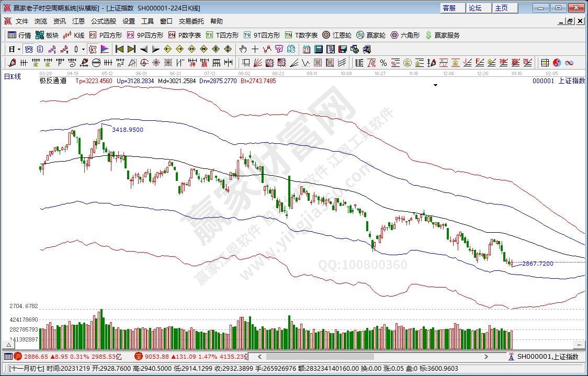Click the calculator icon in toolbar
The width and height of the screenshot is (588, 376).
tap(318, 49)
